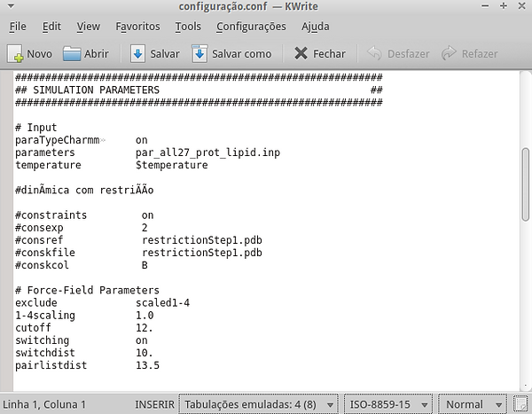532x414 pixels.
Task: Click the 'scaled1-4' exclude value
Action: click(162, 302)
